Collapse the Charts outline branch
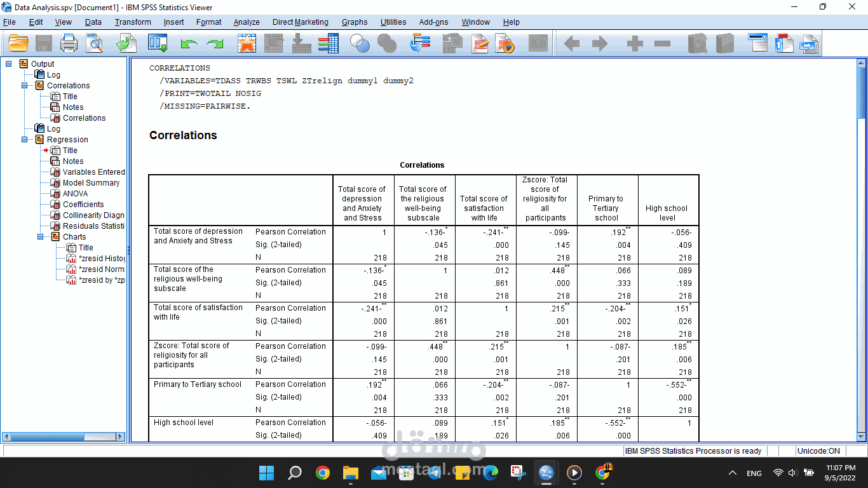The image size is (868, 488). pos(41,236)
